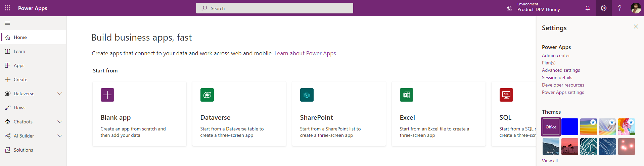The image size is (644, 166).
Task: Open the Learn about Power Apps link
Action: [x=305, y=53]
